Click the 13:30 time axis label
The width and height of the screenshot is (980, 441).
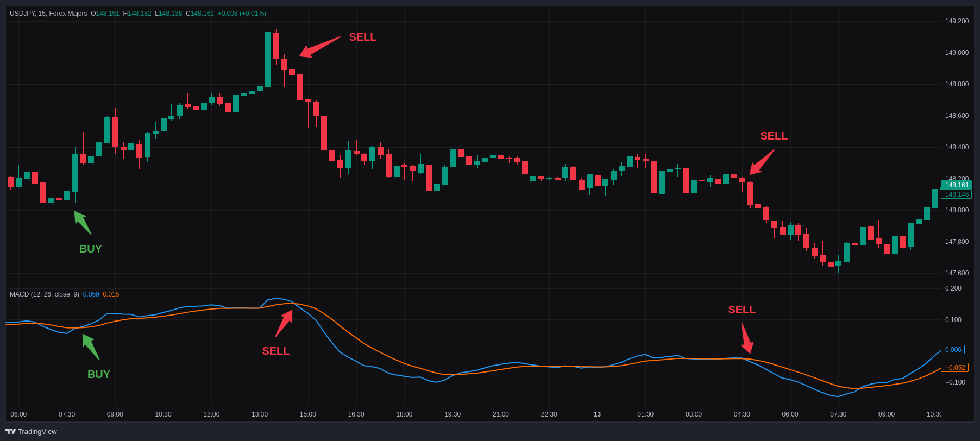pos(260,414)
